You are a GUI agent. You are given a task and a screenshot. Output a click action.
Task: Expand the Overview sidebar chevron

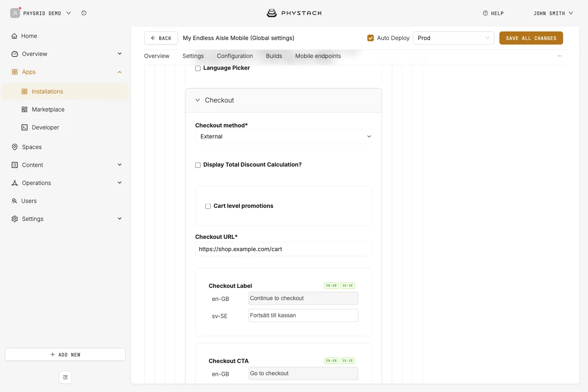click(x=120, y=54)
